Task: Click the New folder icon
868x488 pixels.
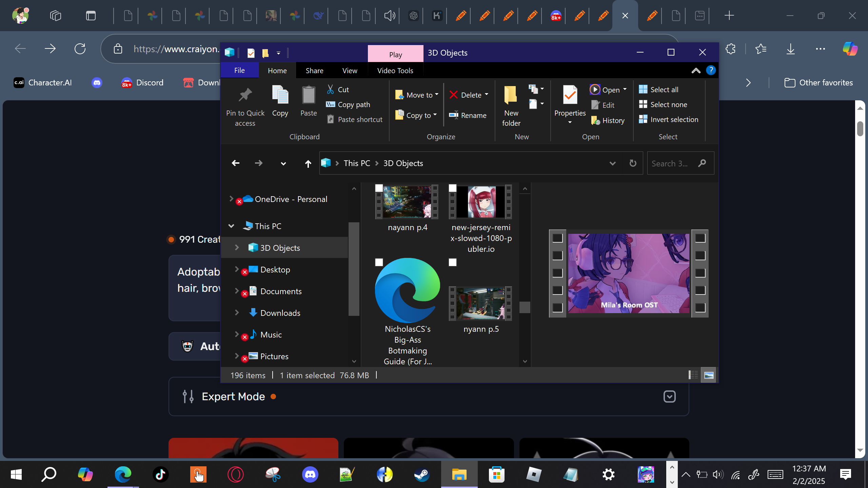Action: (x=511, y=95)
